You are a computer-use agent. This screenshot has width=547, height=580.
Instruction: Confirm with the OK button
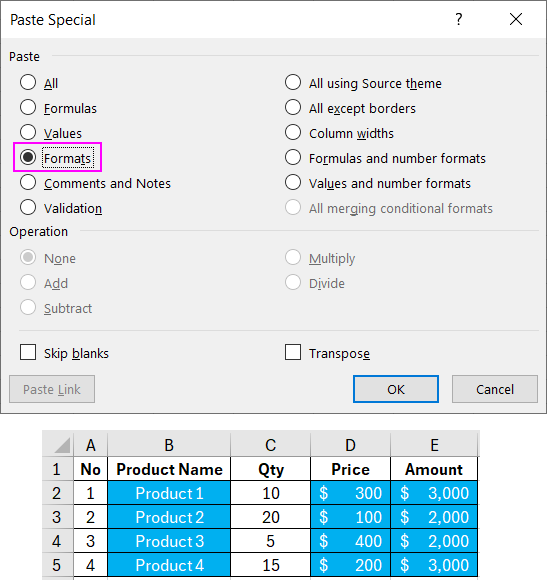tap(396, 389)
